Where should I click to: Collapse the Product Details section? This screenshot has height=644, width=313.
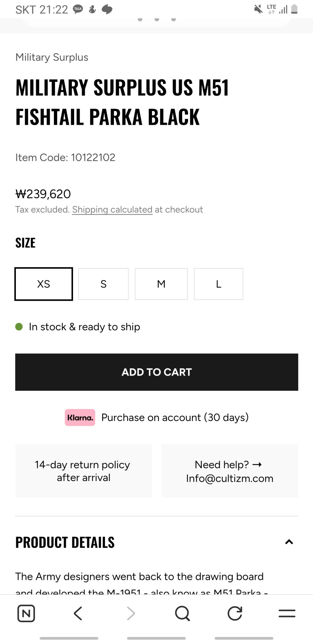289,542
